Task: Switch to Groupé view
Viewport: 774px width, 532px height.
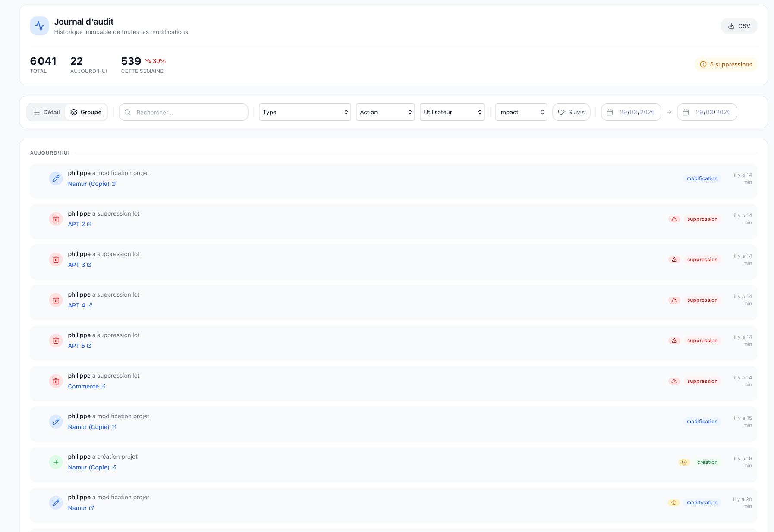Action: pyautogui.click(x=86, y=112)
